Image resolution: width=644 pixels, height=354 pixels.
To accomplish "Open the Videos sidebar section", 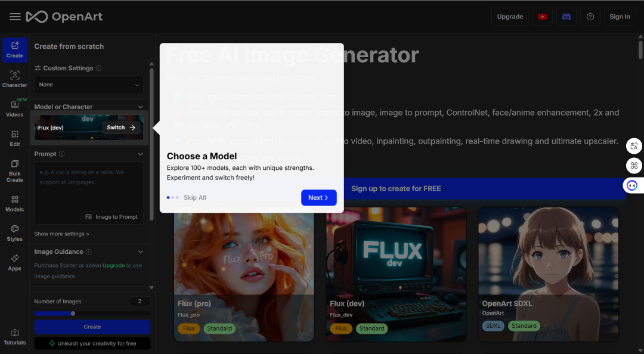I will [15, 108].
